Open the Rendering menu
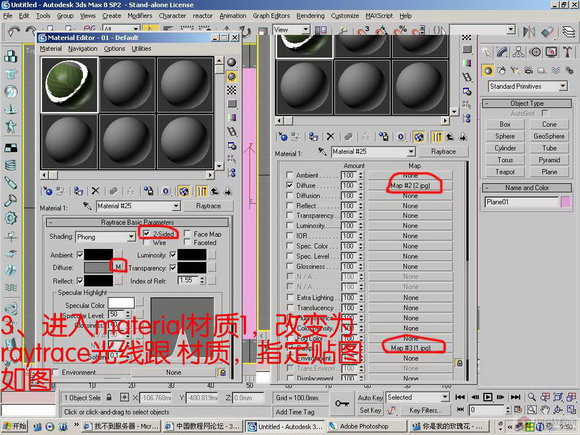Screen dimensions: 580x435 [x=310, y=16]
